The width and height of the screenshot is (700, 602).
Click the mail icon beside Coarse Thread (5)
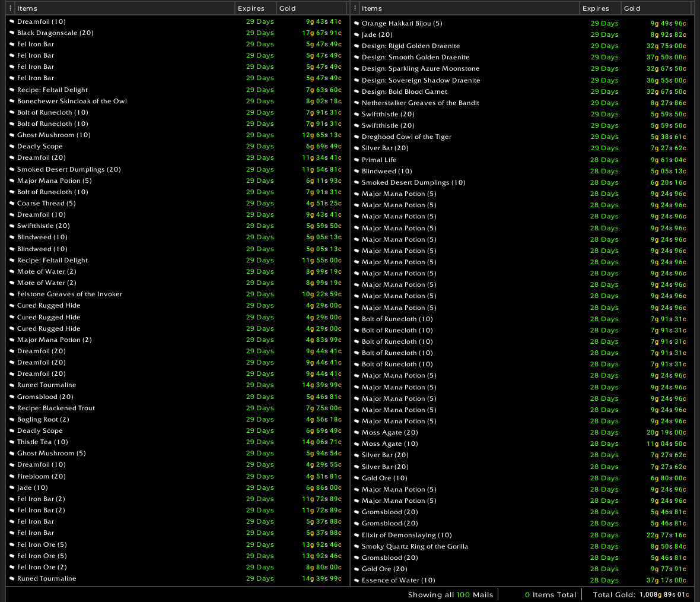coord(12,204)
